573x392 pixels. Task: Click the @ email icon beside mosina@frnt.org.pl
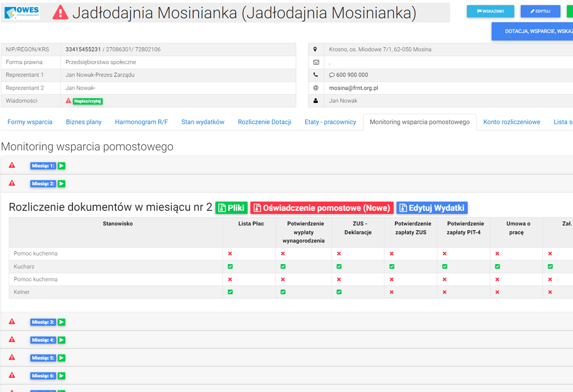[316, 88]
